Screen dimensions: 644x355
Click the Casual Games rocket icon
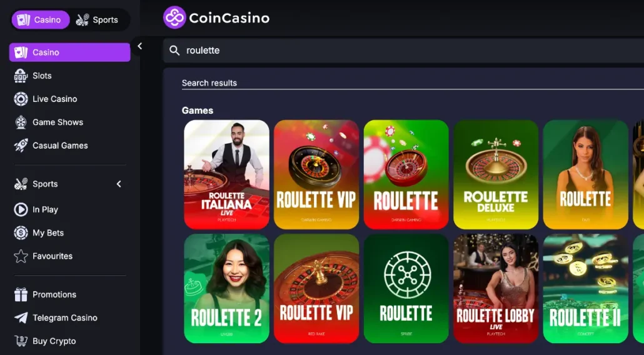tap(21, 145)
